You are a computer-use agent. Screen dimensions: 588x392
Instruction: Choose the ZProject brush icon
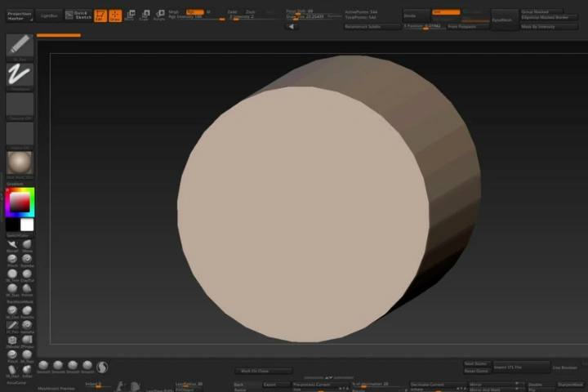pos(27,340)
